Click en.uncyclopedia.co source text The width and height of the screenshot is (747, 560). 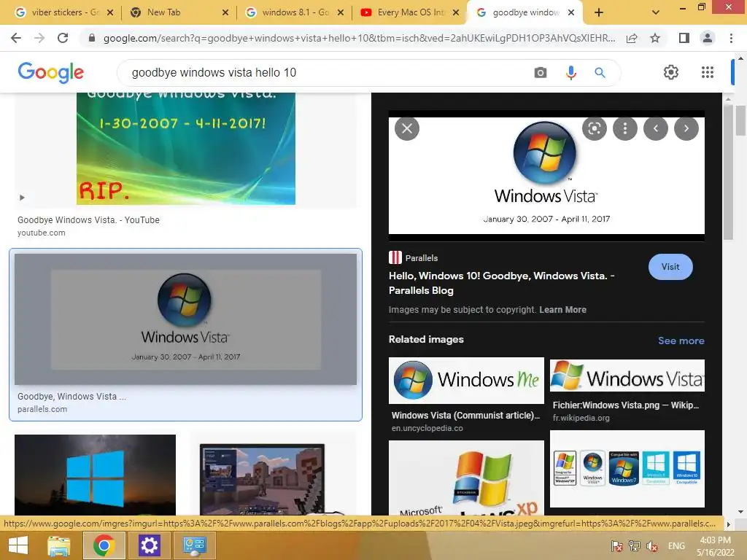(x=427, y=428)
